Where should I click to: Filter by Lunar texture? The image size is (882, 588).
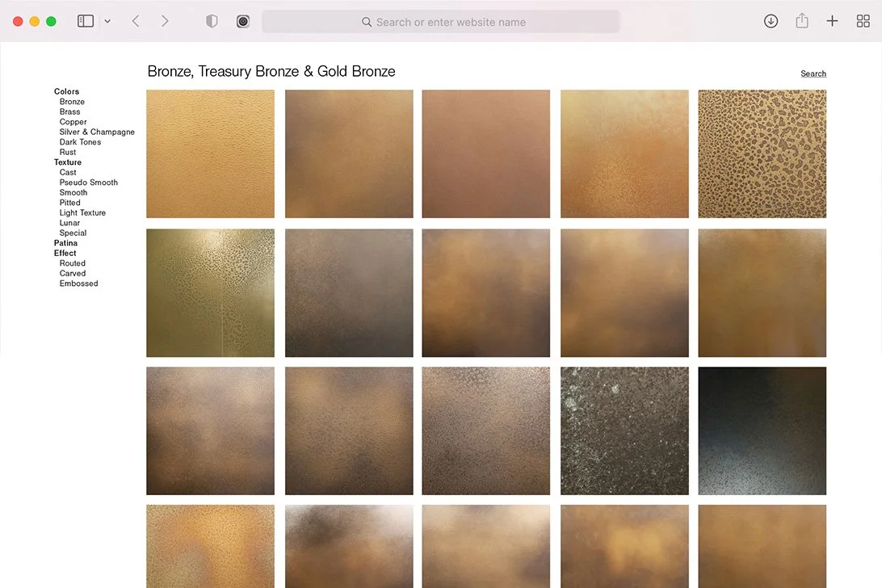pyautogui.click(x=69, y=223)
